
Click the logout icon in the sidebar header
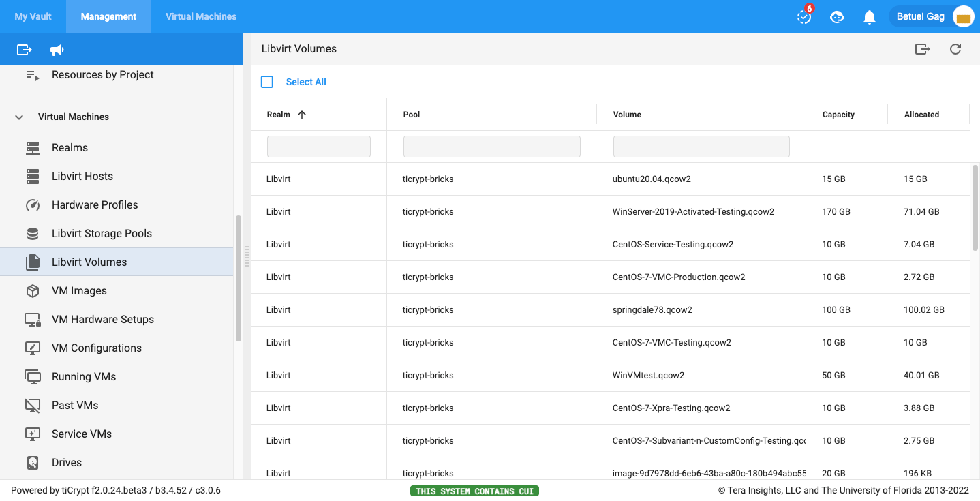25,50
